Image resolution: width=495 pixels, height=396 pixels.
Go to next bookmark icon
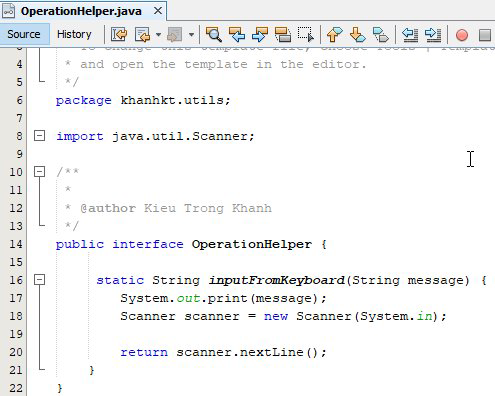coord(357,34)
